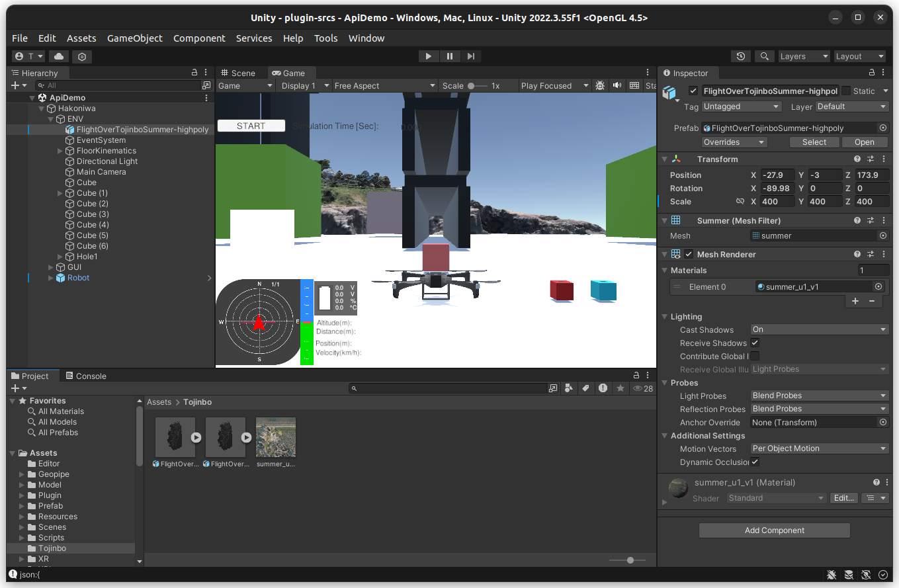The height and width of the screenshot is (588, 899).
Task: Expand the FloorKinematics hierarchy item
Action: [x=60, y=151]
